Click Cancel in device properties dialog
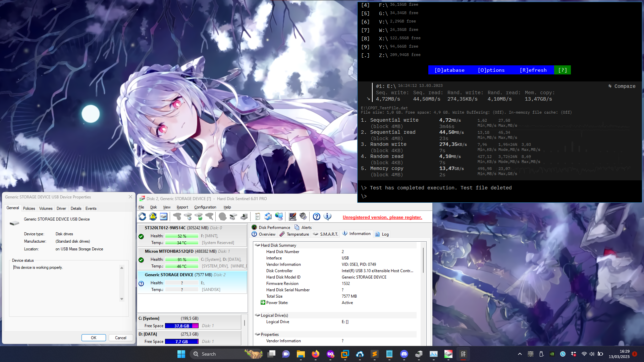644x362 pixels. (x=121, y=338)
